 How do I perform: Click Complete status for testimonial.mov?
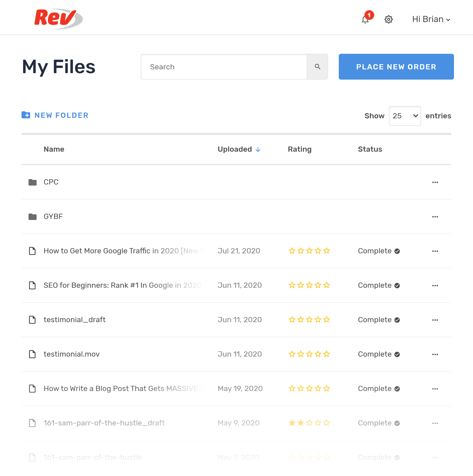click(379, 354)
